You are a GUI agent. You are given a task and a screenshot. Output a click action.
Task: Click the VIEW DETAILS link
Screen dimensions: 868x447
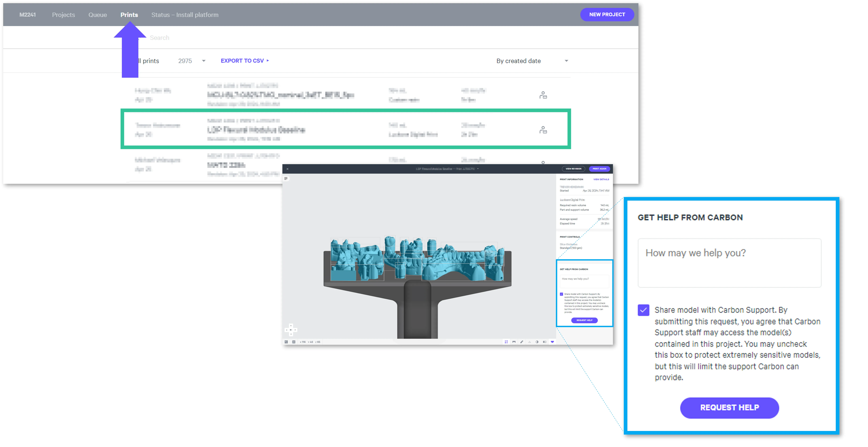pyautogui.click(x=601, y=179)
